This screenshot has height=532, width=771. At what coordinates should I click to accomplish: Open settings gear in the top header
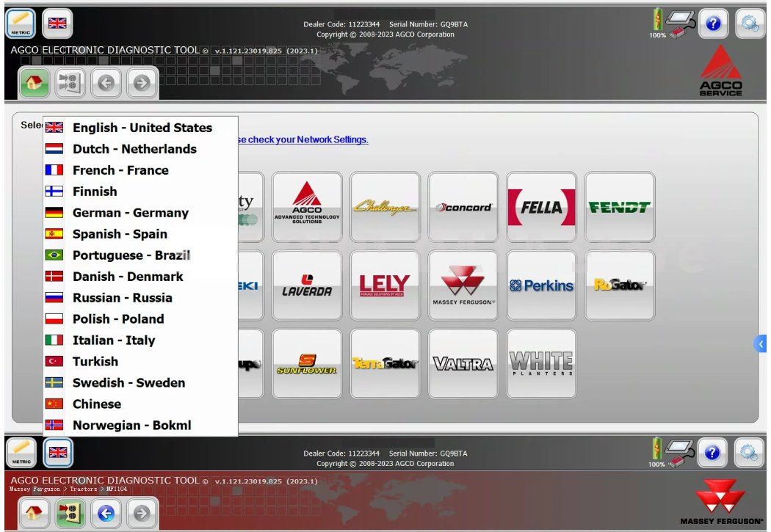click(x=750, y=23)
